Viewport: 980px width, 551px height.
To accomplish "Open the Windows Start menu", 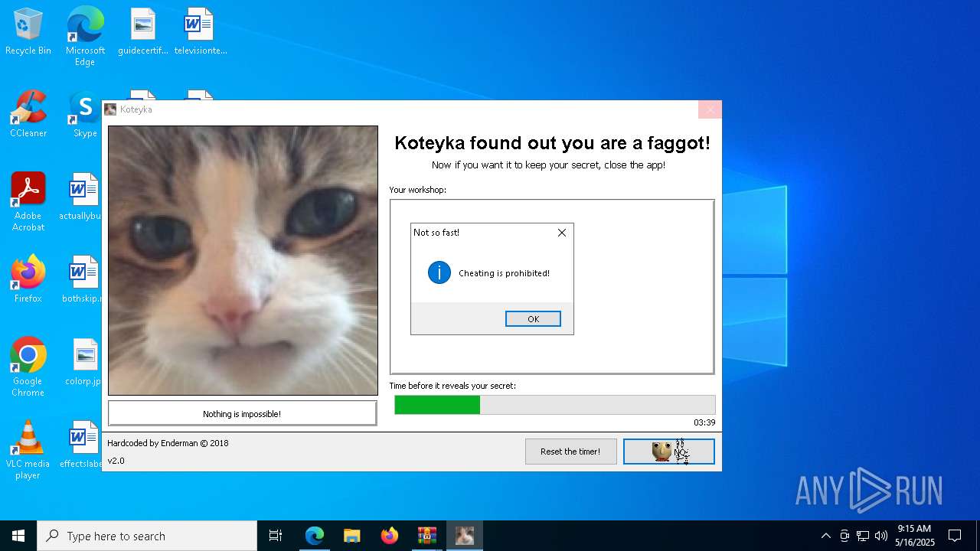I will point(18,536).
